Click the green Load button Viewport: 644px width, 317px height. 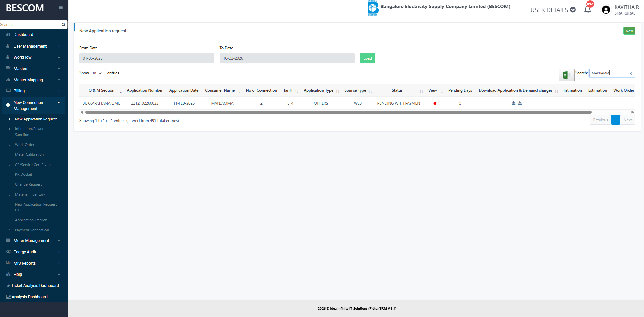point(367,58)
